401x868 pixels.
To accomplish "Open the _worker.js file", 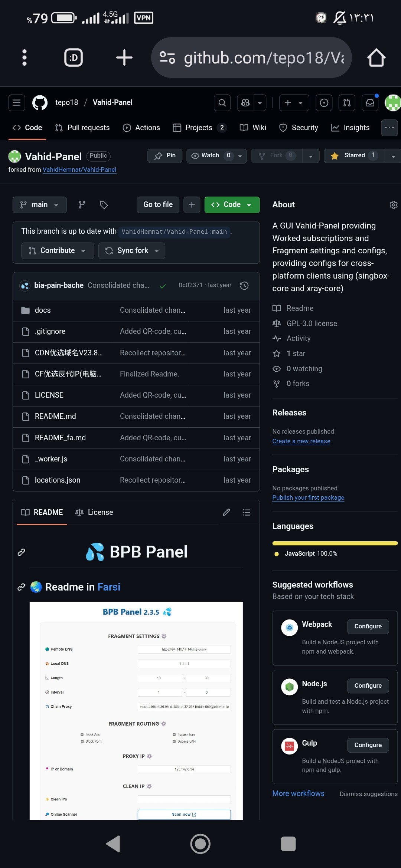I will [51, 459].
